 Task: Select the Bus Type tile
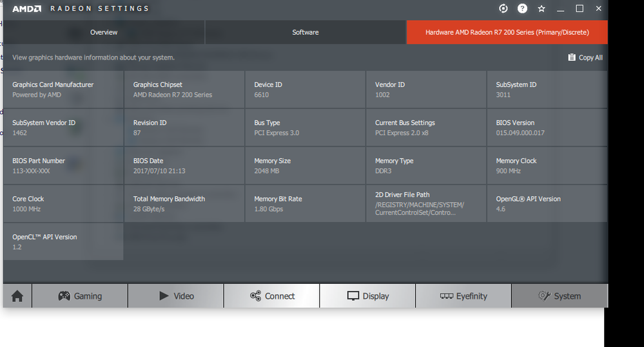pyautogui.click(x=305, y=127)
